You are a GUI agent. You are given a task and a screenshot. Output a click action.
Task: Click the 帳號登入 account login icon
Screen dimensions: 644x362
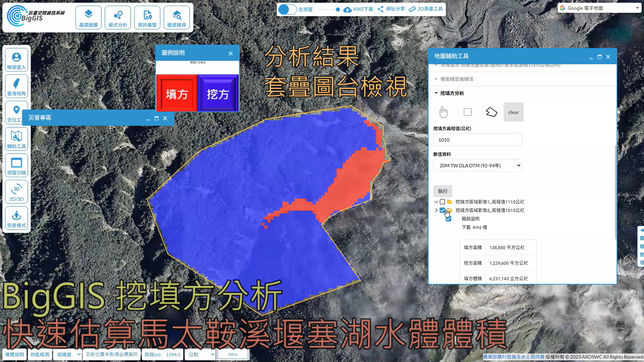(x=17, y=61)
